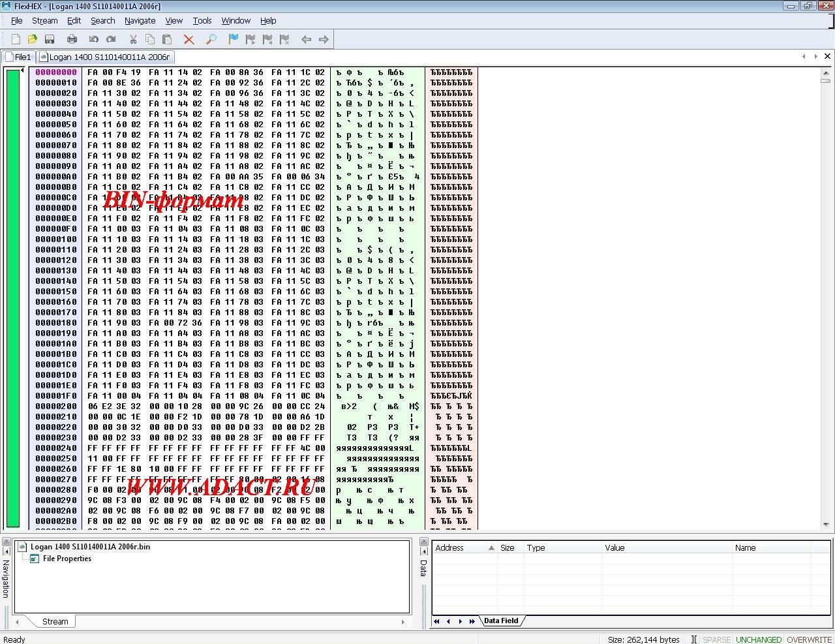
Task: Click the green modification map bar
Action: 13,298
